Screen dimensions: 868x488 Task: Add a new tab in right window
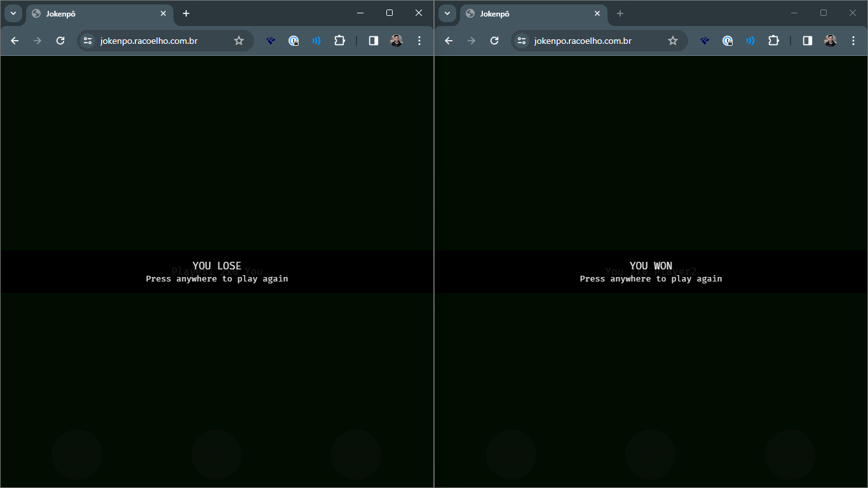tap(620, 13)
